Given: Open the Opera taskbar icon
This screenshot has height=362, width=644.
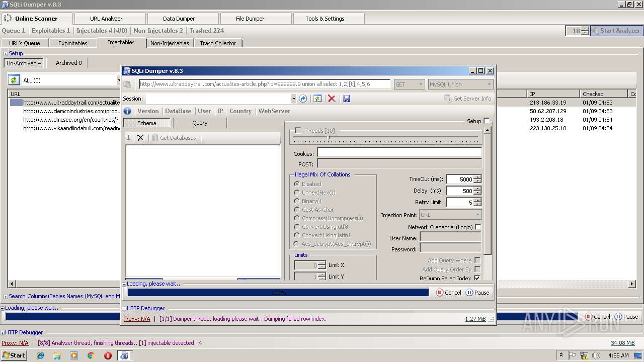Looking at the screenshot, I should coord(108,355).
